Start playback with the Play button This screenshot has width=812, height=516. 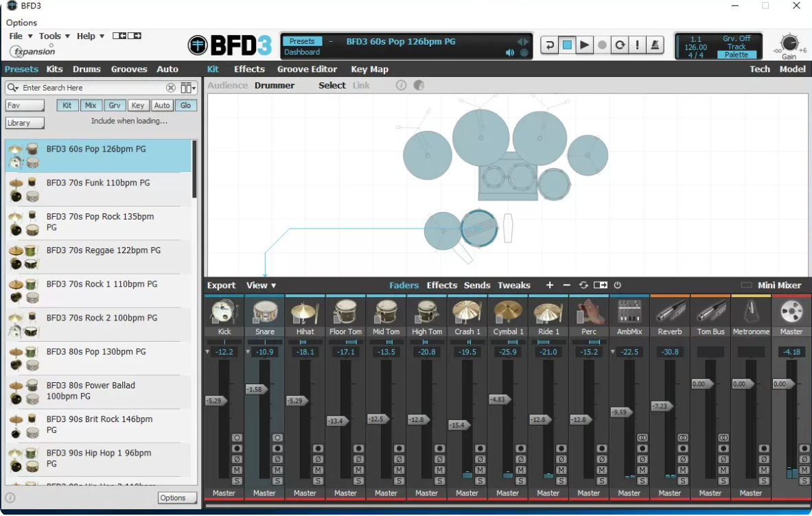point(585,45)
